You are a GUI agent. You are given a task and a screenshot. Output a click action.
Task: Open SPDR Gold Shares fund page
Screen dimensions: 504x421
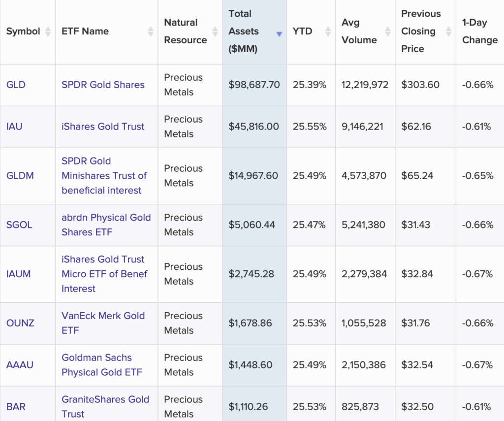click(x=103, y=85)
